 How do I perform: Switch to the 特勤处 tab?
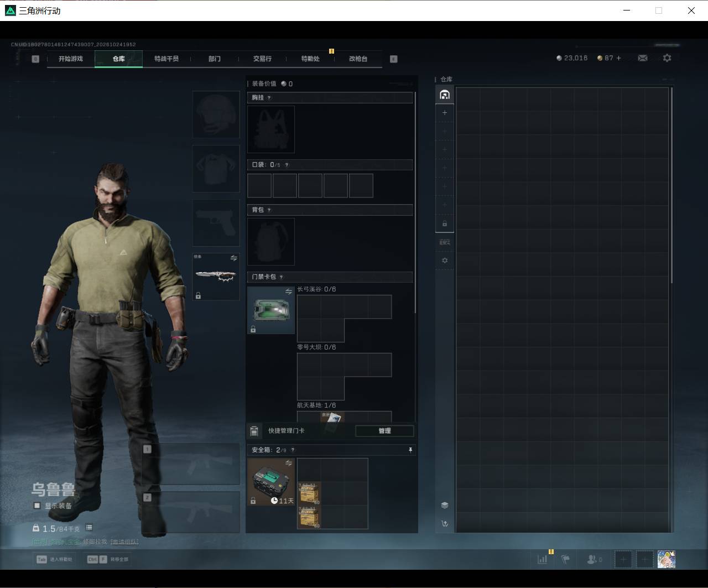[310, 59]
